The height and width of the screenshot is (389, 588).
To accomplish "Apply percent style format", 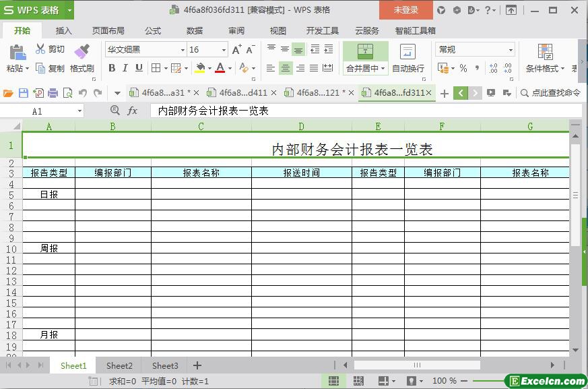I will point(463,68).
